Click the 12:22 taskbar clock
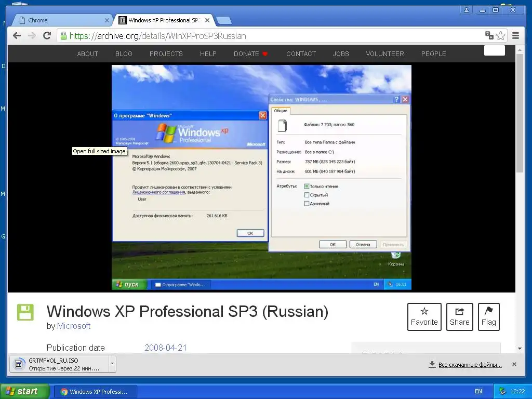Image resolution: width=532 pixels, height=399 pixels. [517, 391]
